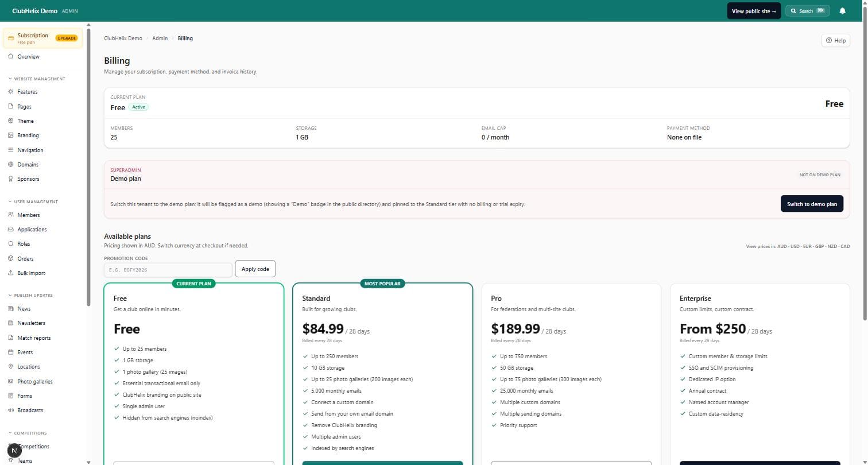This screenshot has width=868, height=465.
Task: Click the Bulk import upload icon
Action: [11, 273]
